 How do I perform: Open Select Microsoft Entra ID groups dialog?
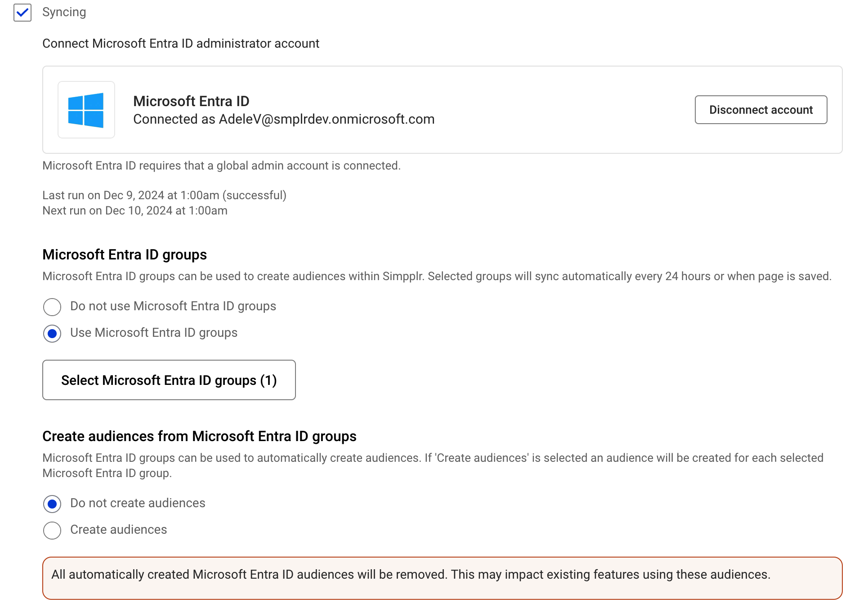(169, 380)
